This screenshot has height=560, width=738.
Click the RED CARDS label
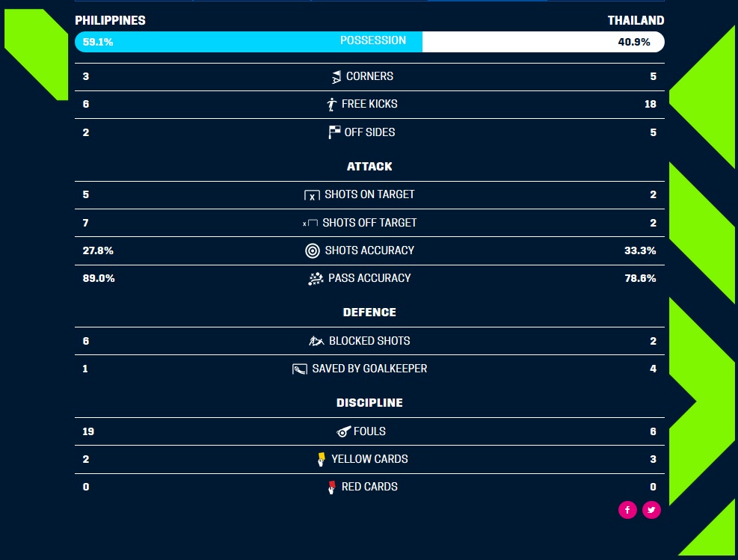coord(369,487)
